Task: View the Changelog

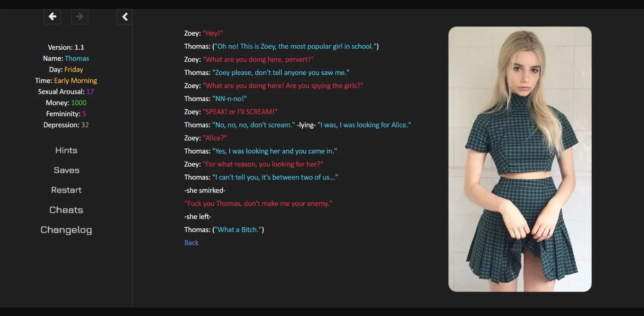Action: click(66, 230)
